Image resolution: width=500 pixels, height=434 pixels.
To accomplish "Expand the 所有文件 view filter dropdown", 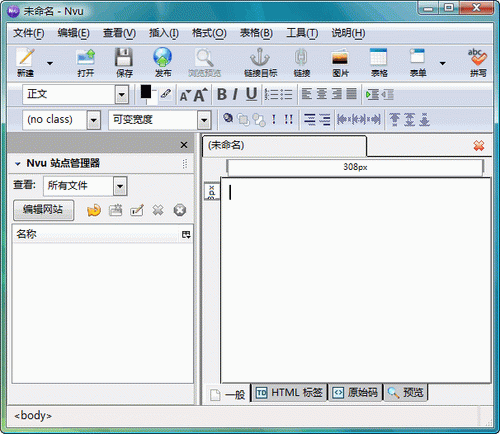I will (x=85, y=186).
